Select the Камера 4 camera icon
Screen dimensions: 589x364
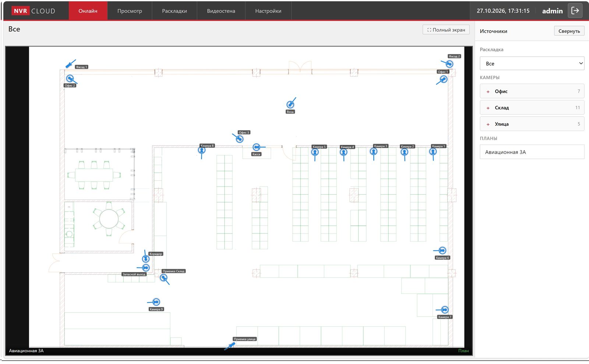[343, 152]
